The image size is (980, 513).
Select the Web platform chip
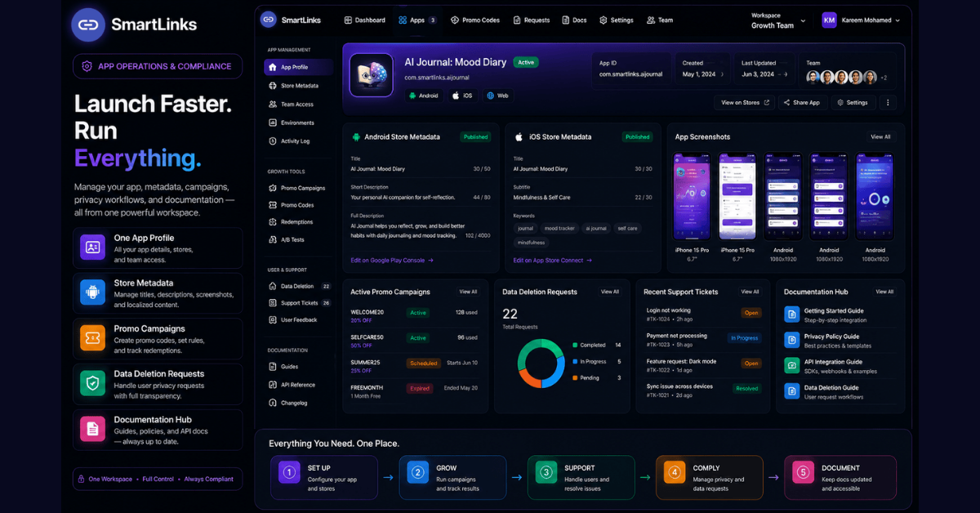point(498,96)
